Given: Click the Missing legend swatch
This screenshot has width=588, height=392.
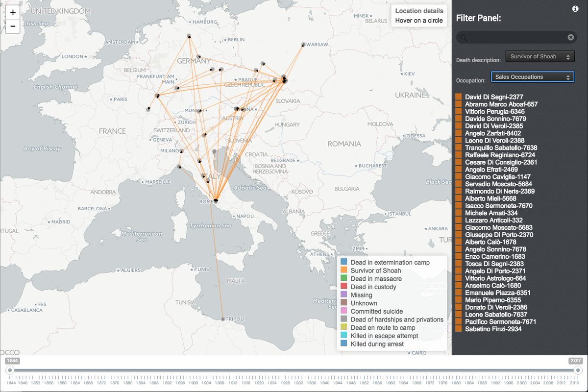Looking at the screenshot, I should [x=344, y=295].
